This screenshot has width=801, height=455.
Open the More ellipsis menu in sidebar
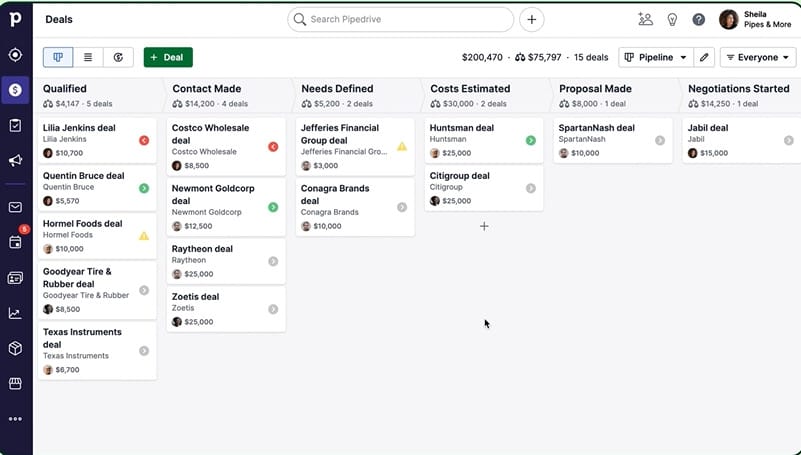[x=15, y=419]
